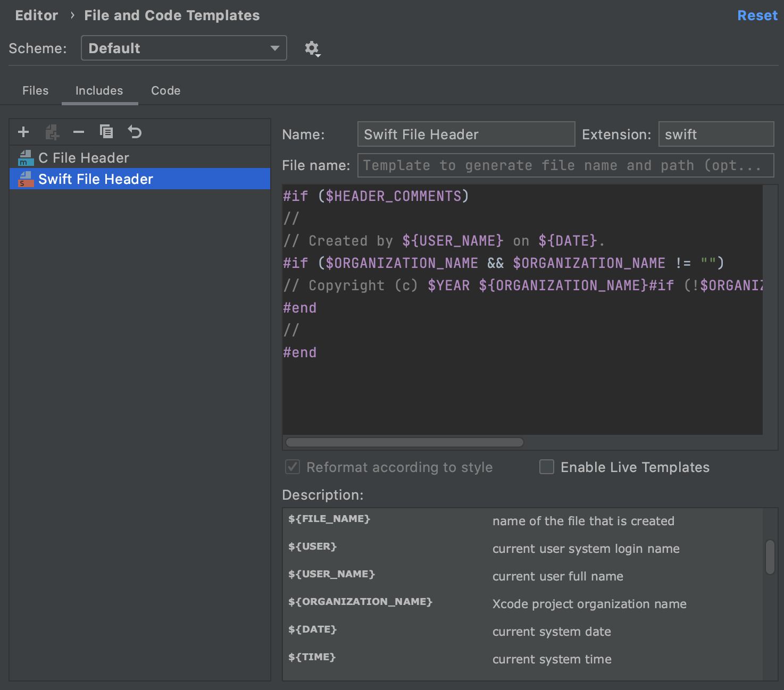Remove the selected template with minus icon

79,132
